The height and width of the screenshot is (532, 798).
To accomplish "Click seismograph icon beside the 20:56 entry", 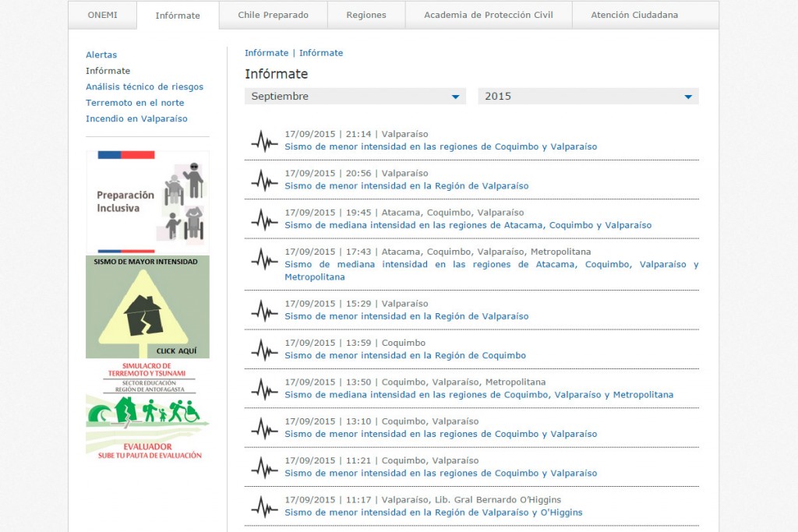I will point(265,180).
